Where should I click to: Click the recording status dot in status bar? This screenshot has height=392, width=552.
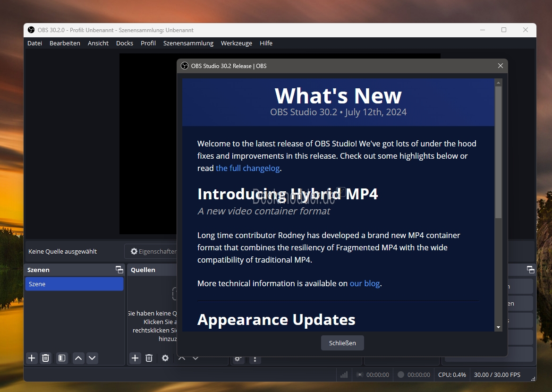tap(400, 375)
